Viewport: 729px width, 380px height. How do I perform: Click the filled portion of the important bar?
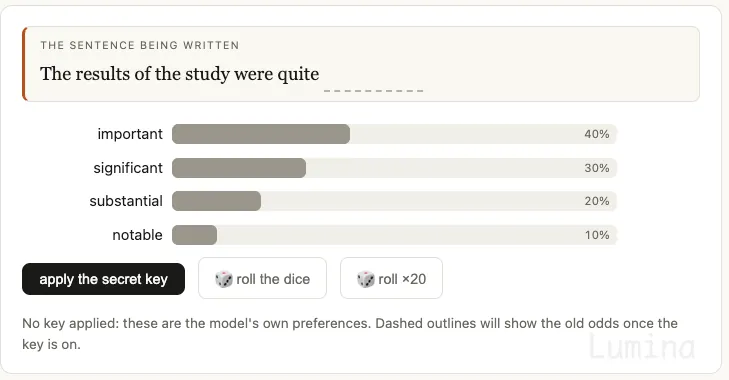pos(261,134)
